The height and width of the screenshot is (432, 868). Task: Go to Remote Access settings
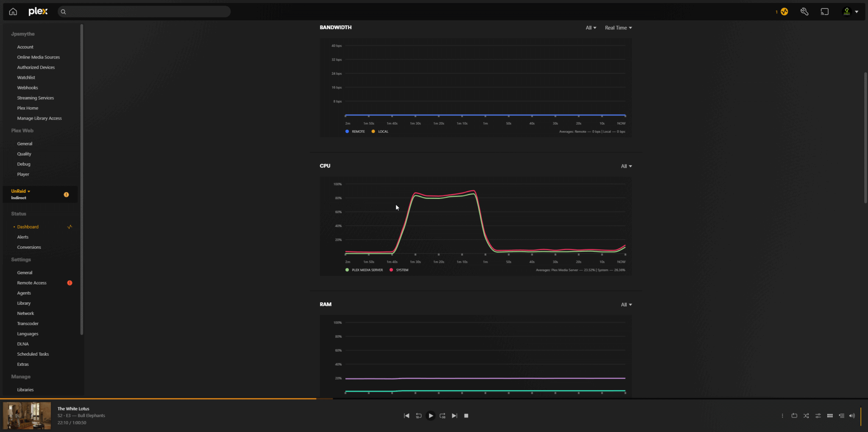tap(31, 282)
